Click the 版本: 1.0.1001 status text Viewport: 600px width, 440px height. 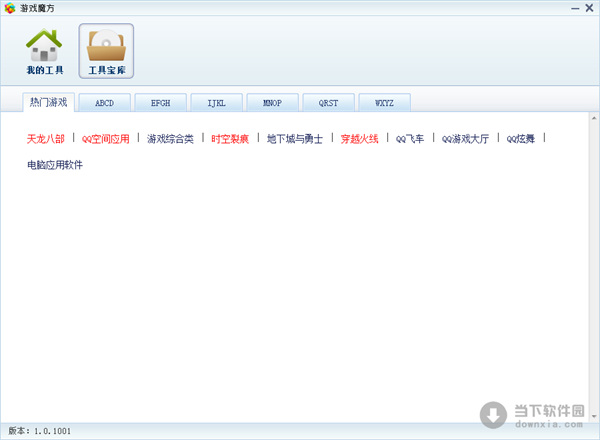point(40,431)
